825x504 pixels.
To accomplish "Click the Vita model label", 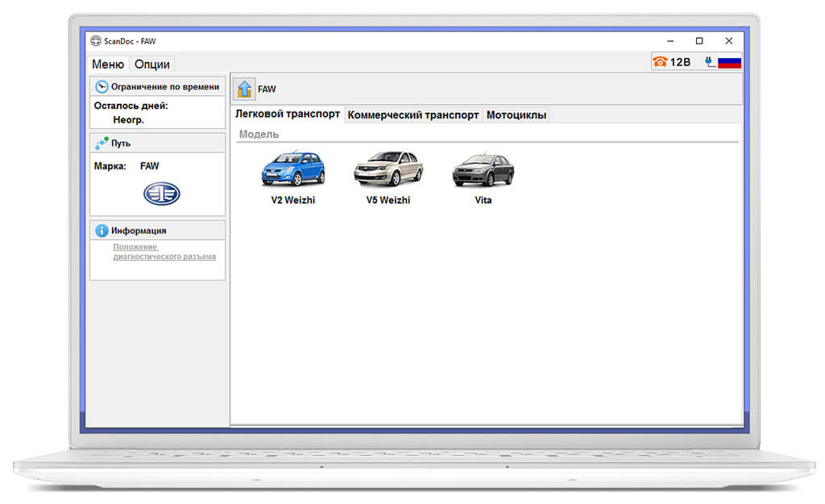I will point(483,200).
